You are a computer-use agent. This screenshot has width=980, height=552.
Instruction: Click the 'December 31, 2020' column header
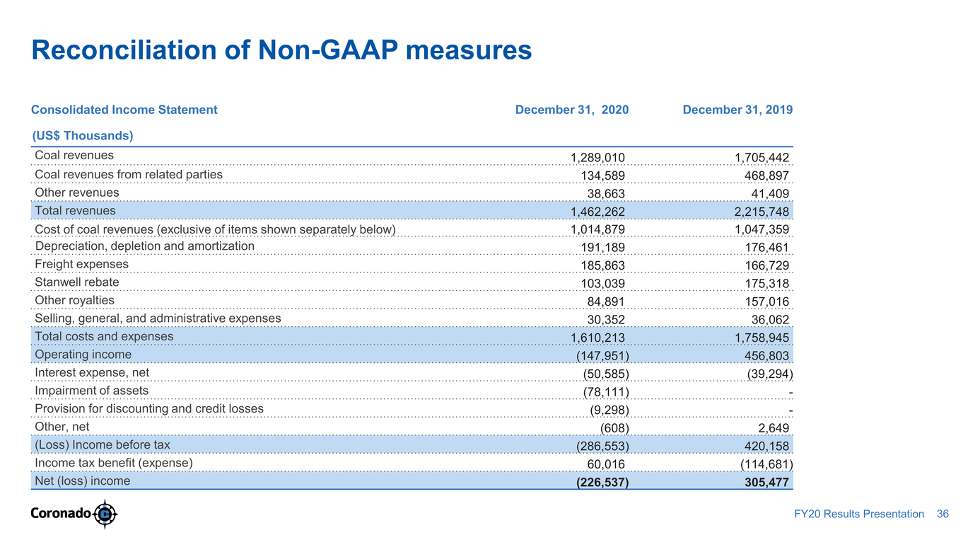(572, 110)
